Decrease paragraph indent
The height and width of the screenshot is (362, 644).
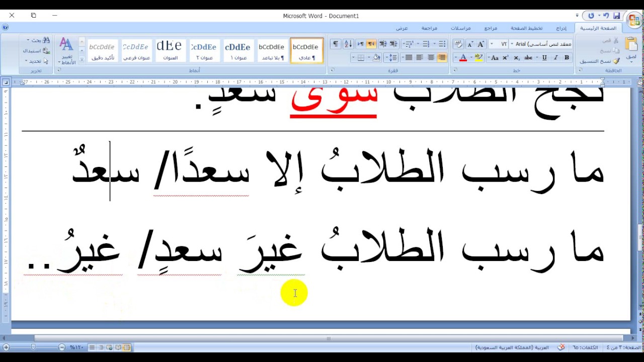(x=394, y=44)
